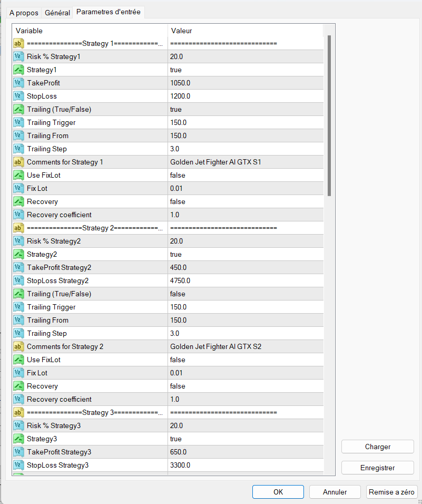The height and width of the screenshot is (504, 422).
Task: Switch to the Général tab
Action: [x=57, y=13]
